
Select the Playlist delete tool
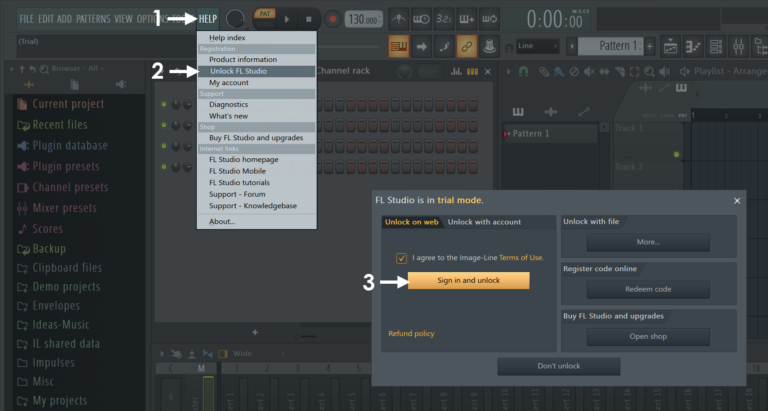point(574,72)
